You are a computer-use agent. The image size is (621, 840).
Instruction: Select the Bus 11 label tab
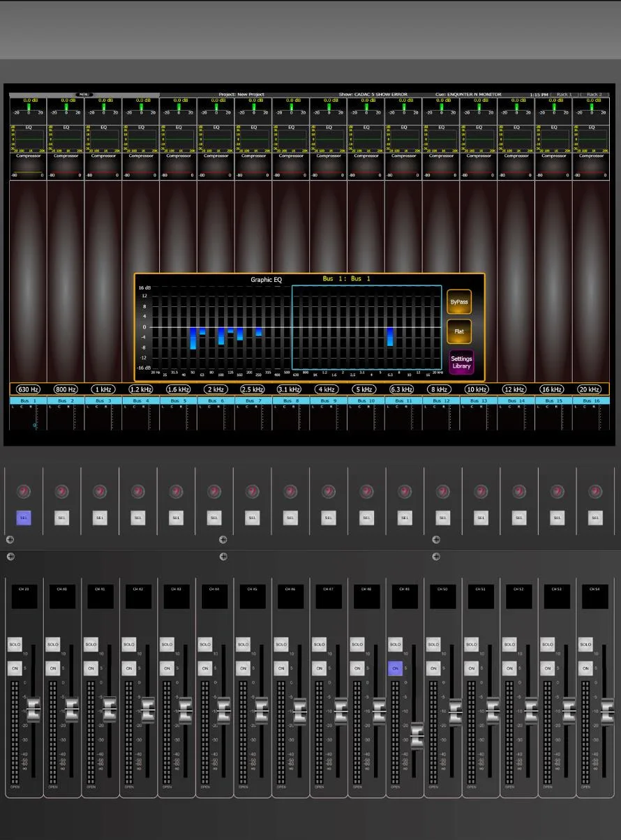pos(403,401)
